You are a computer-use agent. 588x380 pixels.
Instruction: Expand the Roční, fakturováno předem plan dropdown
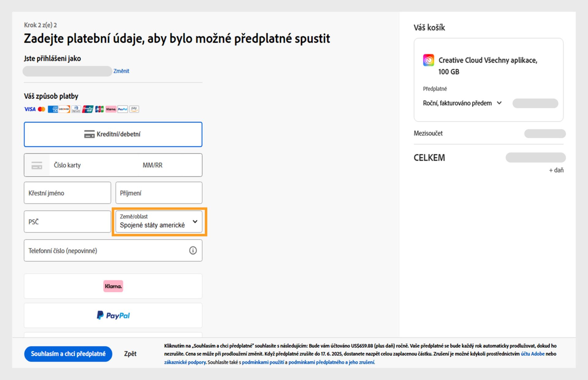click(x=462, y=103)
